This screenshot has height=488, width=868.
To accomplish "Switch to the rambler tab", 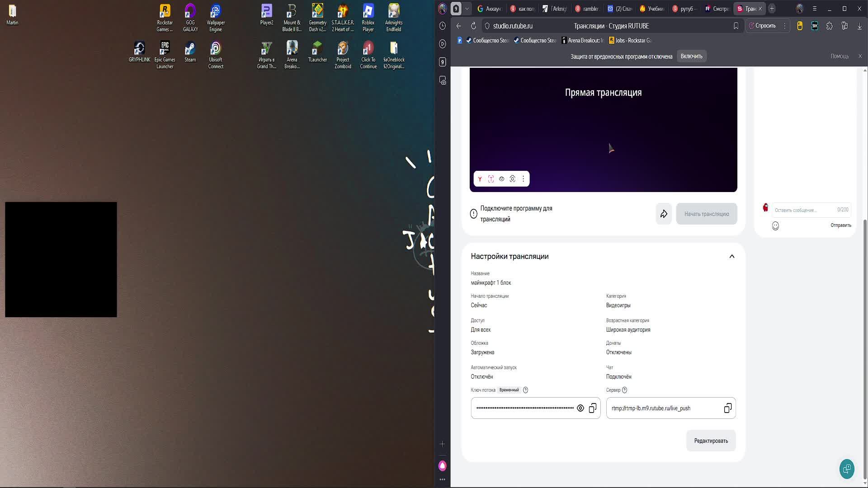I will tap(587, 9).
